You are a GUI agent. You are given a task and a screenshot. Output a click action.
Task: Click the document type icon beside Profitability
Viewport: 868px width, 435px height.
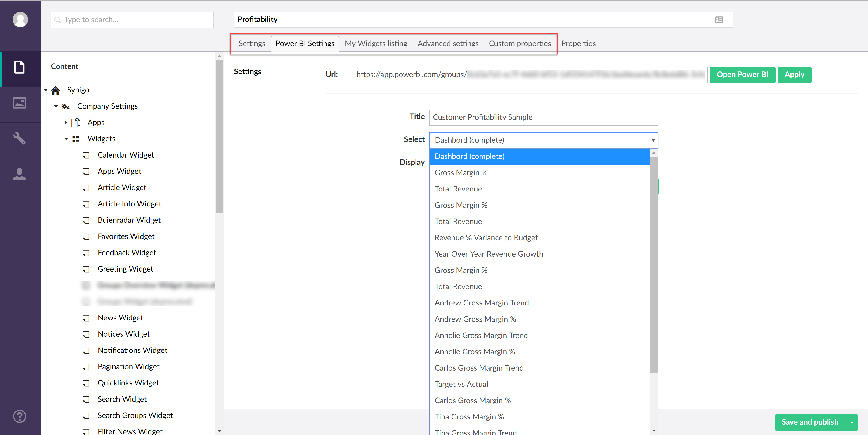click(x=719, y=20)
